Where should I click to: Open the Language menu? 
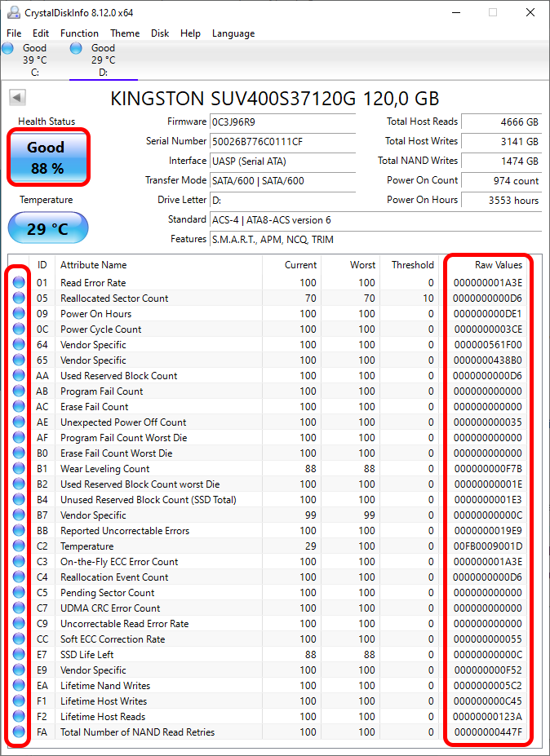click(x=233, y=33)
